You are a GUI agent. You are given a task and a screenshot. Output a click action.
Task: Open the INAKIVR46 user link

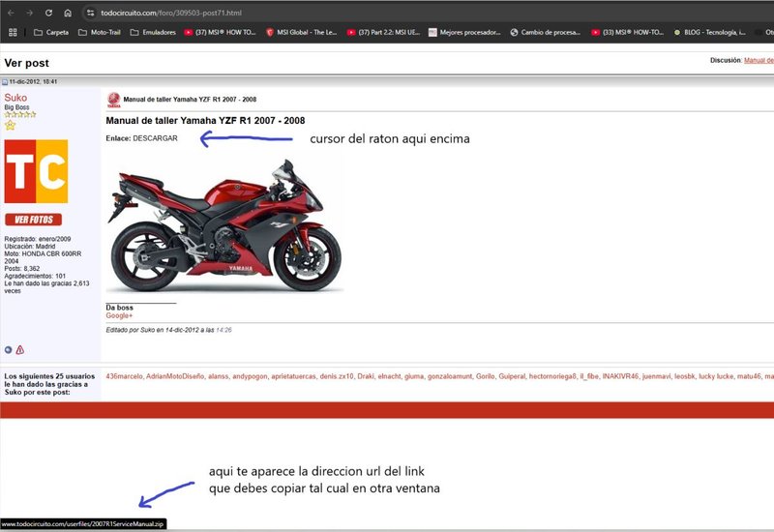[x=620, y=376]
